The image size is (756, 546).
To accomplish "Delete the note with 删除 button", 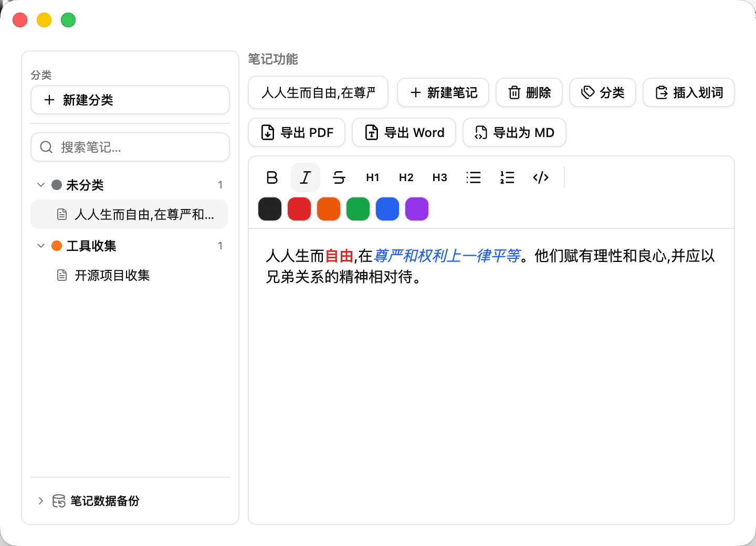I will (x=529, y=92).
